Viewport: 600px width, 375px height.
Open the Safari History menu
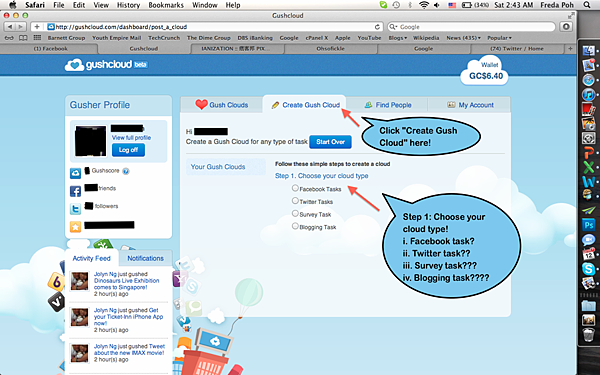pos(128,5)
